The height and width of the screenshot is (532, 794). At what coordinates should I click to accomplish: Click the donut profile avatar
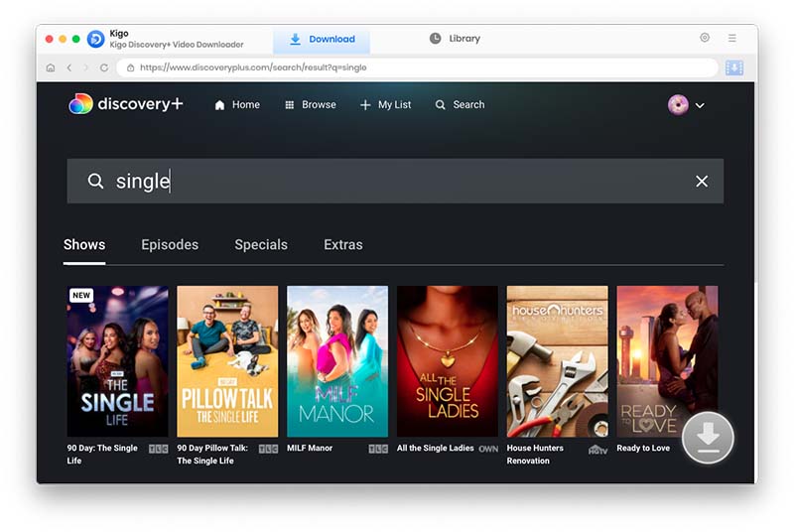[678, 105]
